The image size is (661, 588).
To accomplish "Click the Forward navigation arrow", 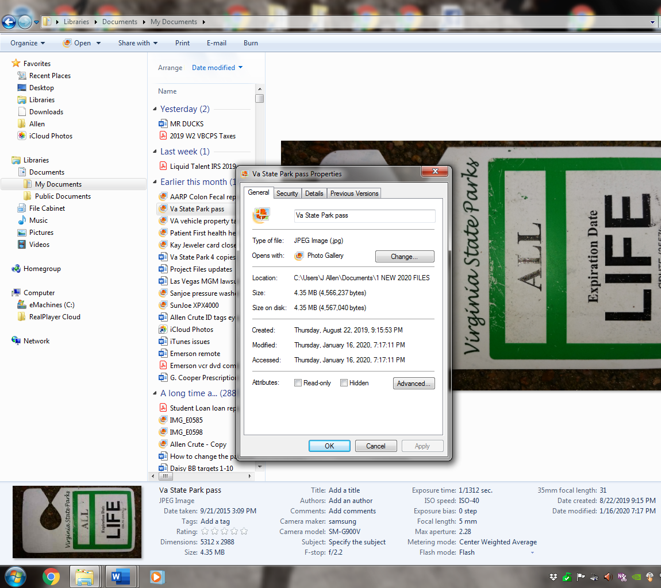I will click(x=24, y=21).
